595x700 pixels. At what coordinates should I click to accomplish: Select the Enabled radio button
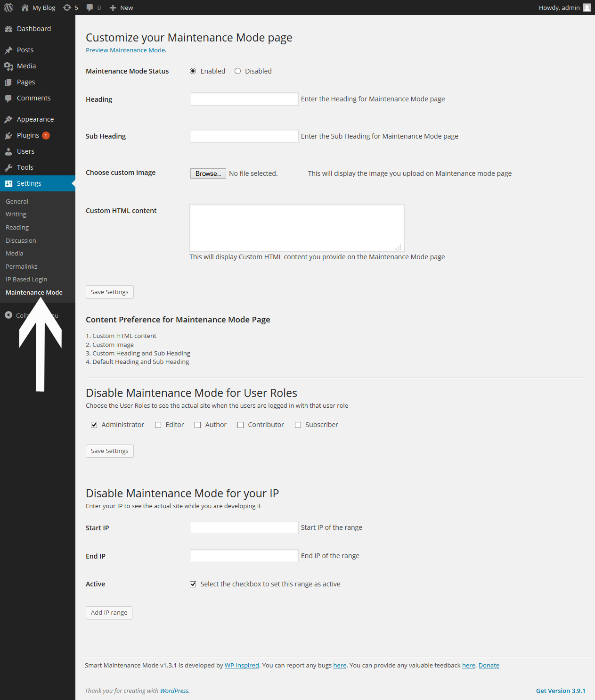193,71
